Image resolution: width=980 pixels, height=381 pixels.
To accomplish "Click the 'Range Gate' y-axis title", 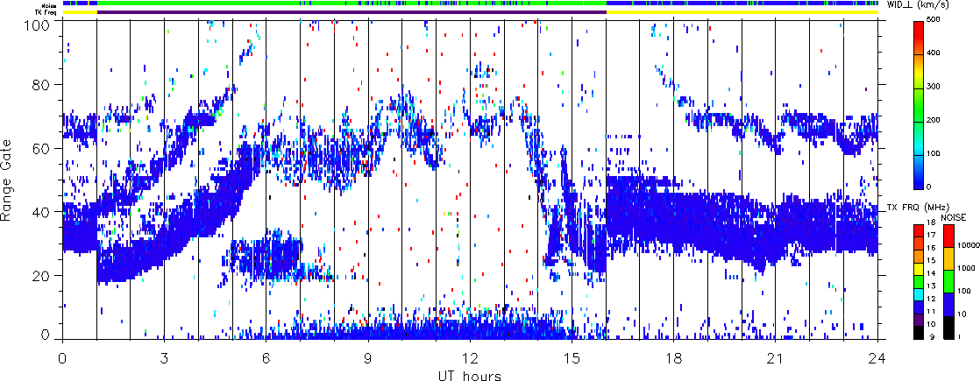I will [x=8, y=180].
